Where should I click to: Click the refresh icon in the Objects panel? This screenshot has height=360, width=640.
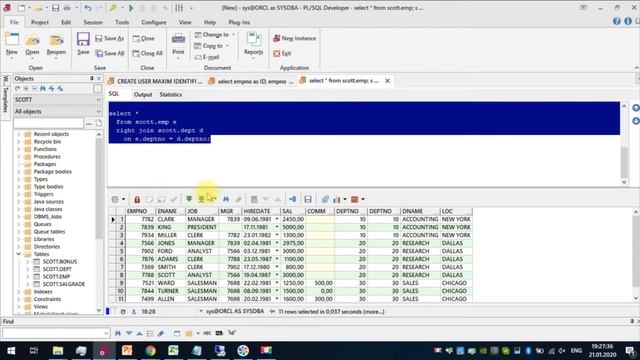coord(17,89)
